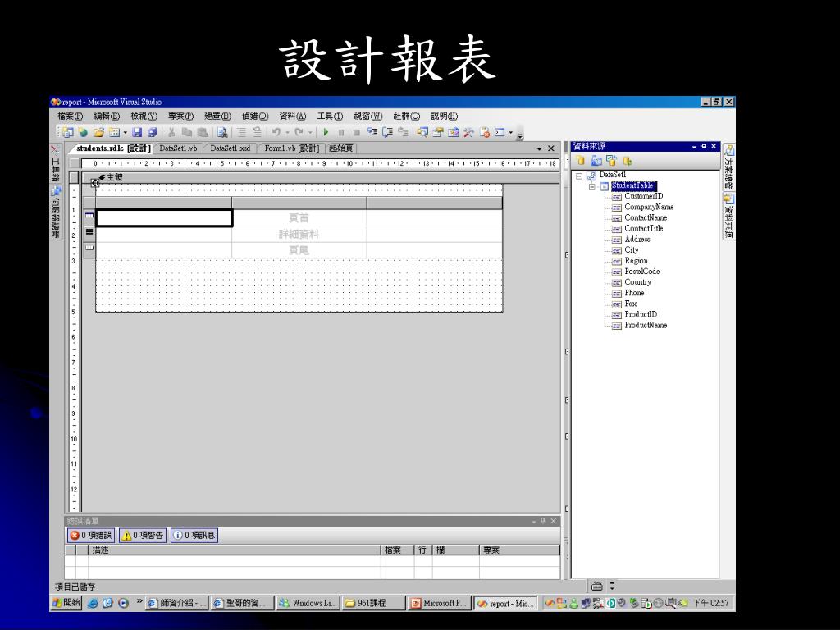Image resolution: width=840 pixels, height=630 pixels.
Task: Click the Windows 開始 Start button
Action: tap(66, 603)
